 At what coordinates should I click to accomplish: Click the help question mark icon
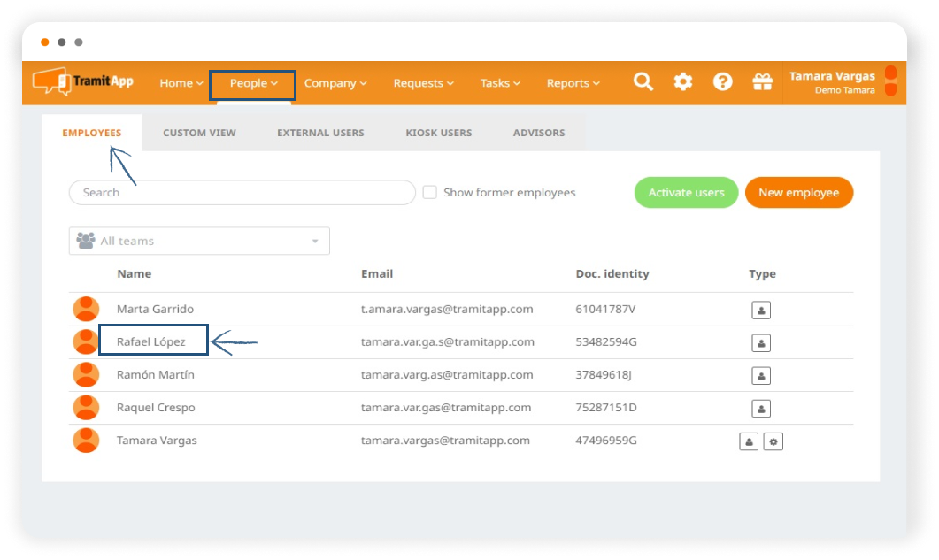point(723,82)
